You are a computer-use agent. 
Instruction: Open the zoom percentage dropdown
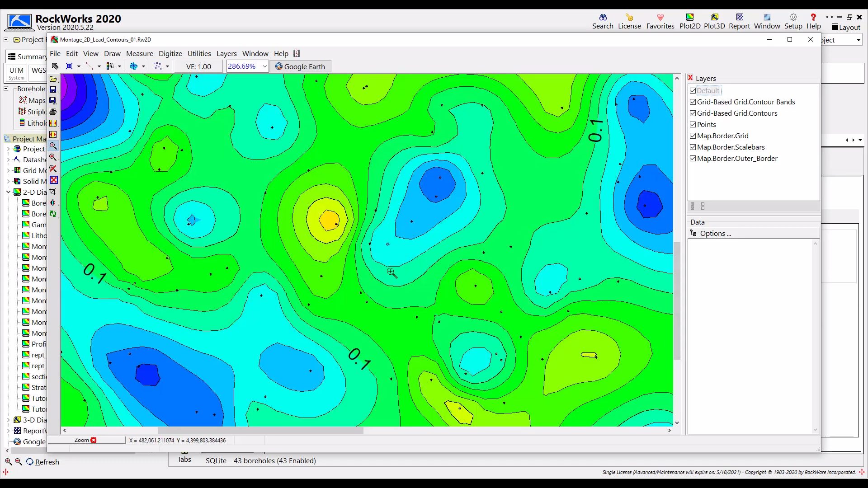point(264,66)
